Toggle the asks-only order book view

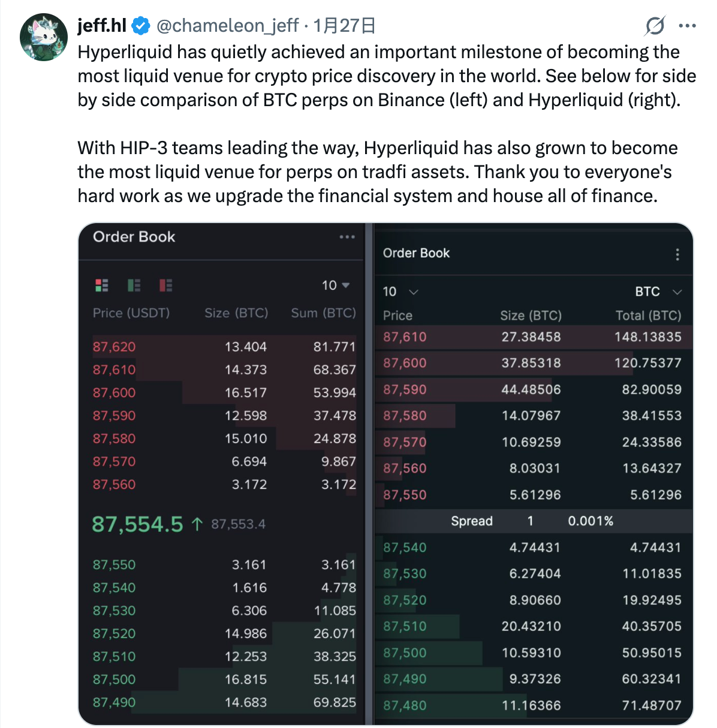pyautogui.click(x=165, y=285)
